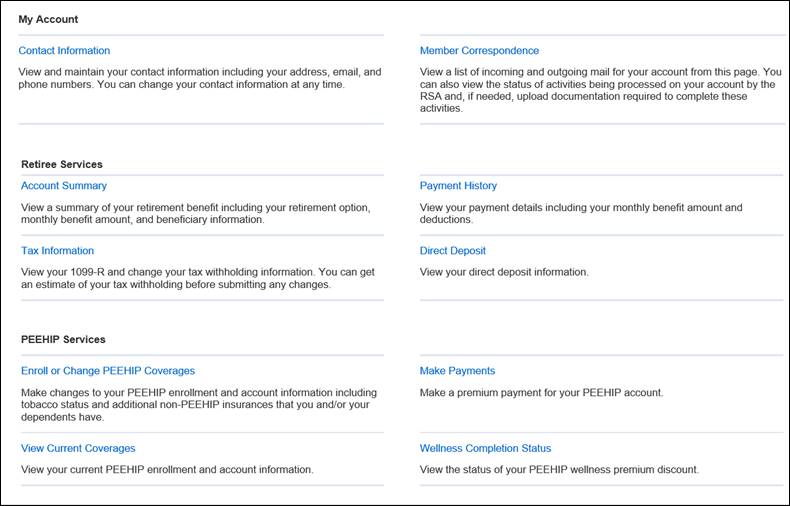Click the premium payment description text
Viewport: 790px width, 506px height.
coord(542,393)
